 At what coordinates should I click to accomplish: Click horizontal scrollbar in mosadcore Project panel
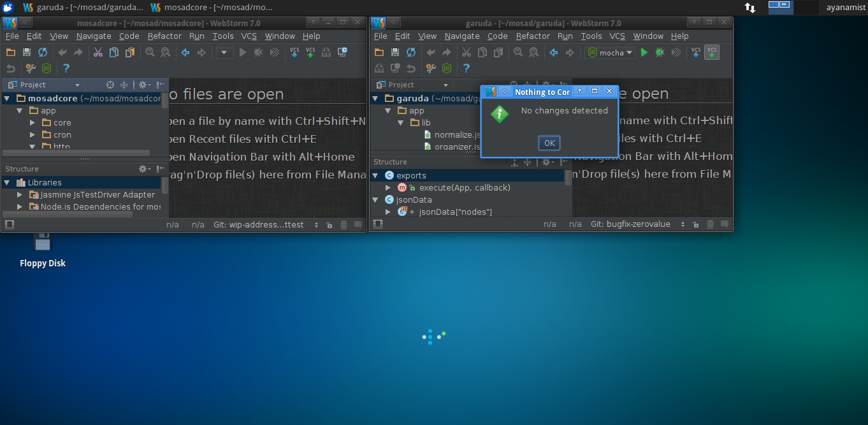(76, 154)
